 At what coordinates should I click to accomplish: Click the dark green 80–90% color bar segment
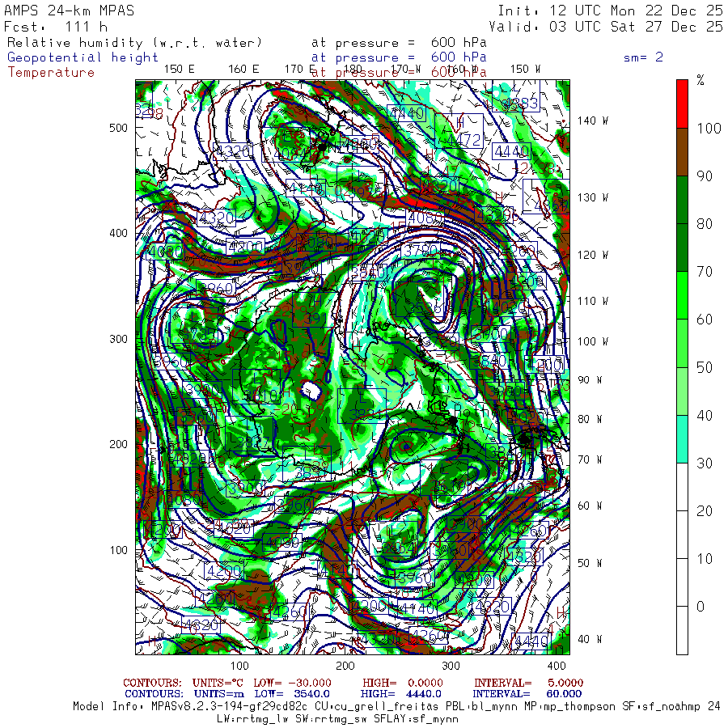pyautogui.click(x=682, y=200)
